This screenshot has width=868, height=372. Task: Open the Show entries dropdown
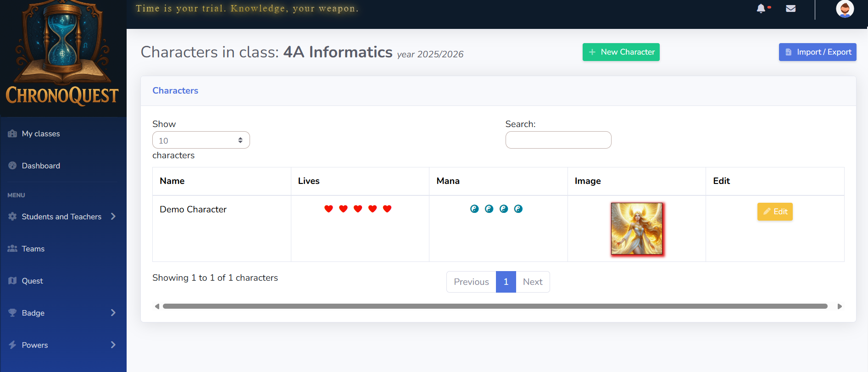pyautogui.click(x=201, y=140)
